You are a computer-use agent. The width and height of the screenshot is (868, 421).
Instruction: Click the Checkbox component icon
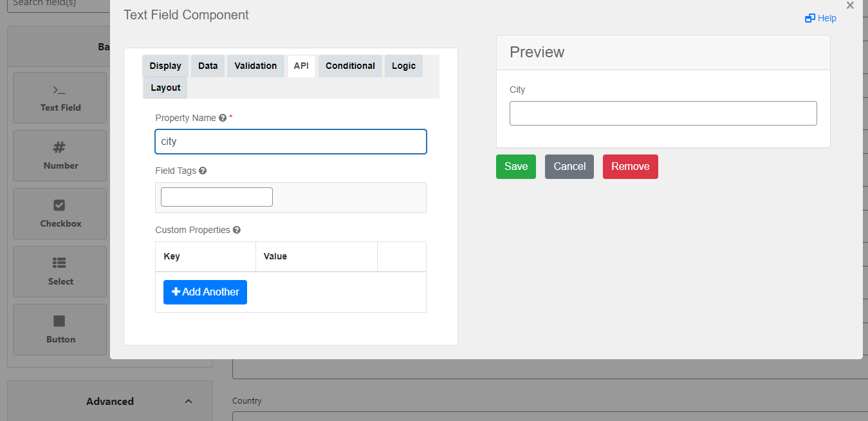pyautogui.click(x=59, y=205)
